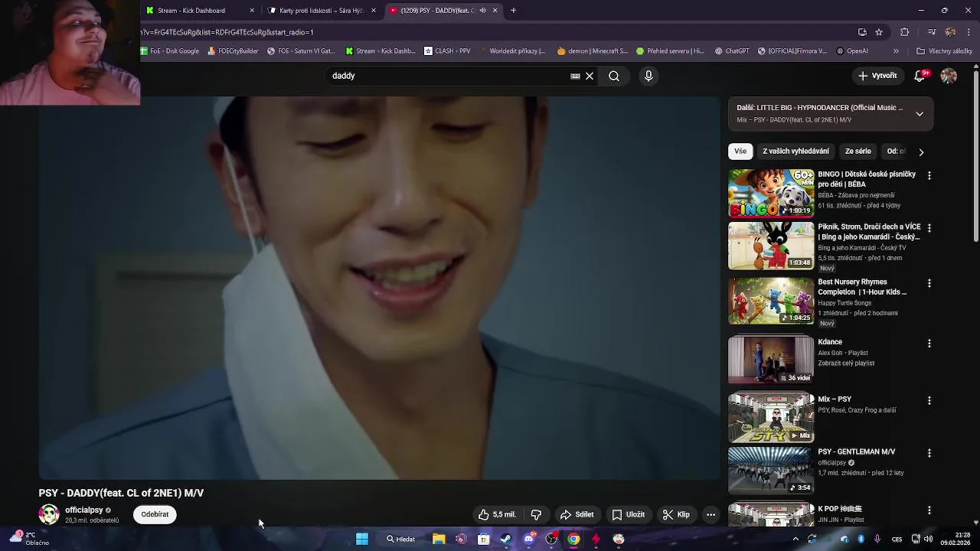Screen dimensions: 980x551
Task: Open FOECityBuilder bookmark
Action: click(x=233, y=51)
